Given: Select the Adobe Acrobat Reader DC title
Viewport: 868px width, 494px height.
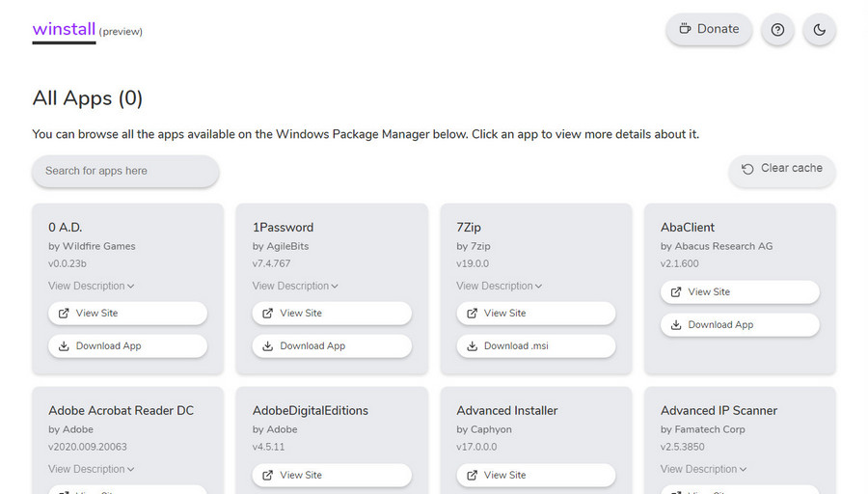Looking at the screenshot, I should click(x=122, y=410).
